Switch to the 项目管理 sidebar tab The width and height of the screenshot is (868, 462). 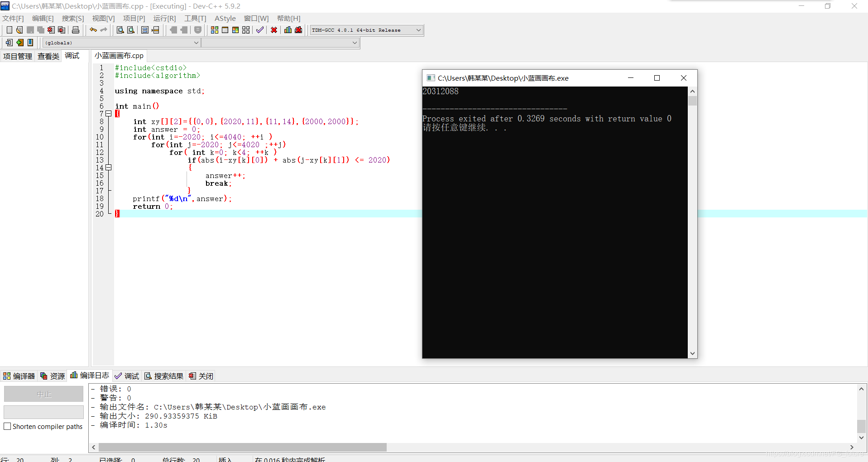(18, 56)
